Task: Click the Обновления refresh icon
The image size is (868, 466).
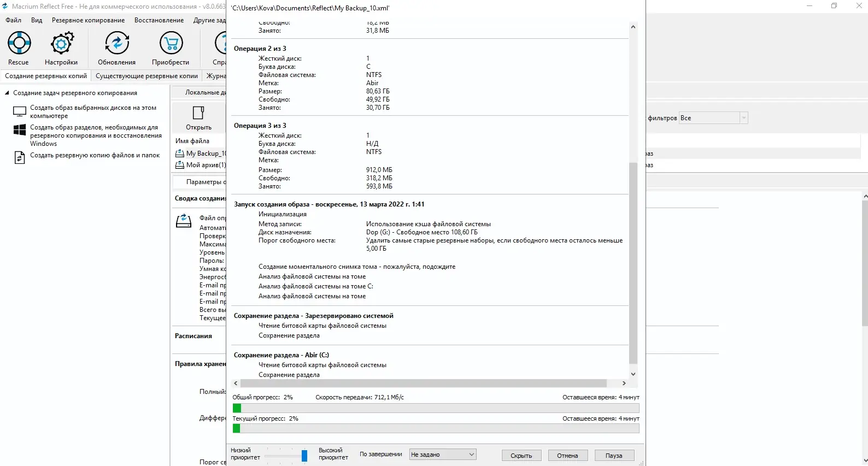Action: point(116,43)
